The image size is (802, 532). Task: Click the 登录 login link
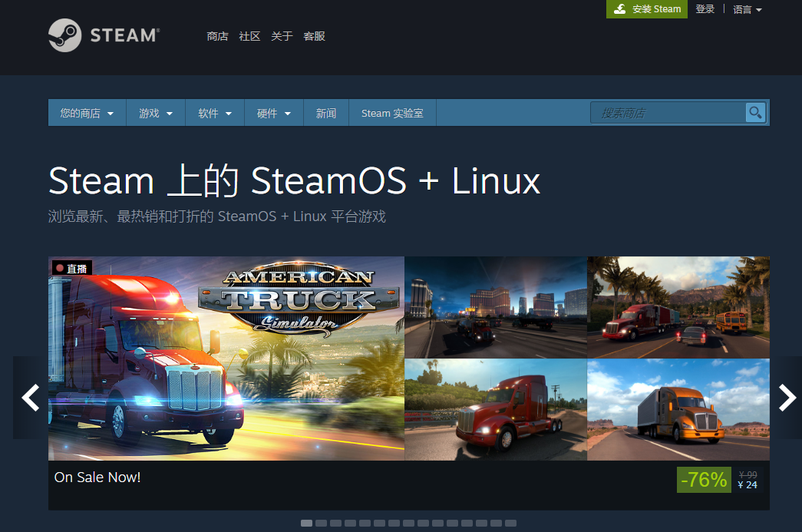[x=705, y=8]
